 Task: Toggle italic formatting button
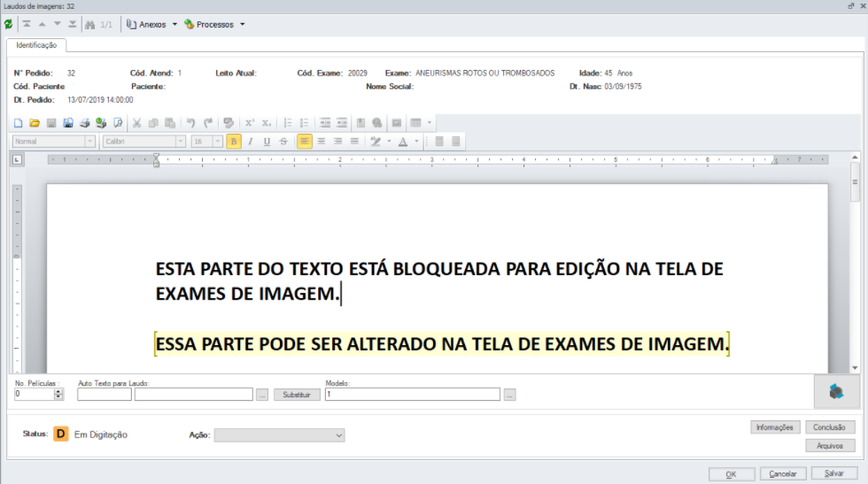tap(250, 142)
